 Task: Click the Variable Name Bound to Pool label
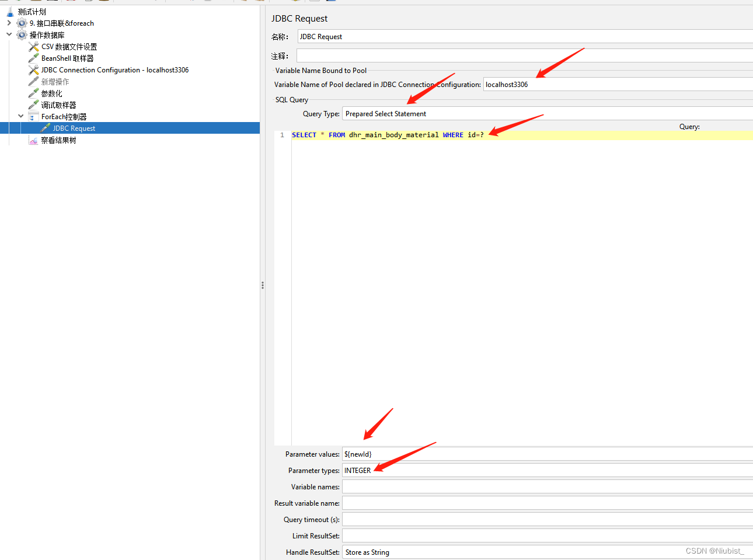(x=321, y=71)
